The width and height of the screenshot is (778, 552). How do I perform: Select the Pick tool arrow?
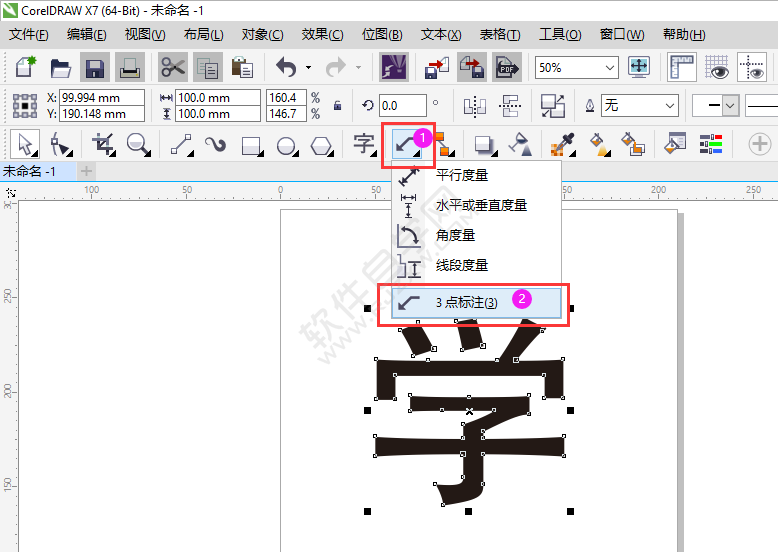point(25,144)
